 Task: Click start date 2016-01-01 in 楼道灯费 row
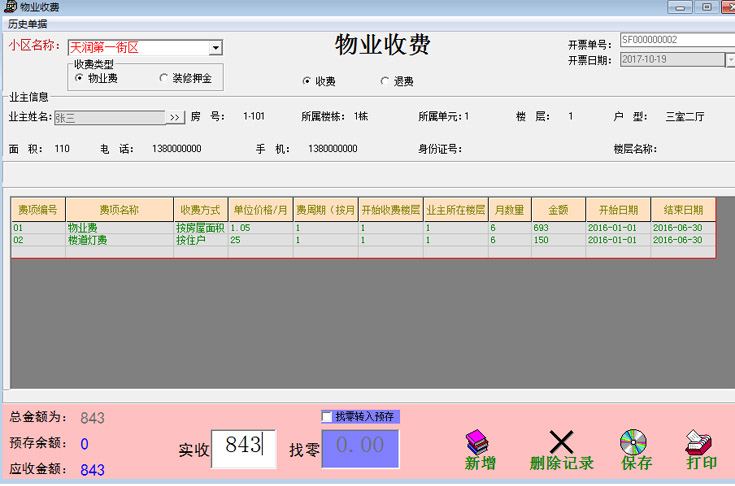(x=618, y=240)
